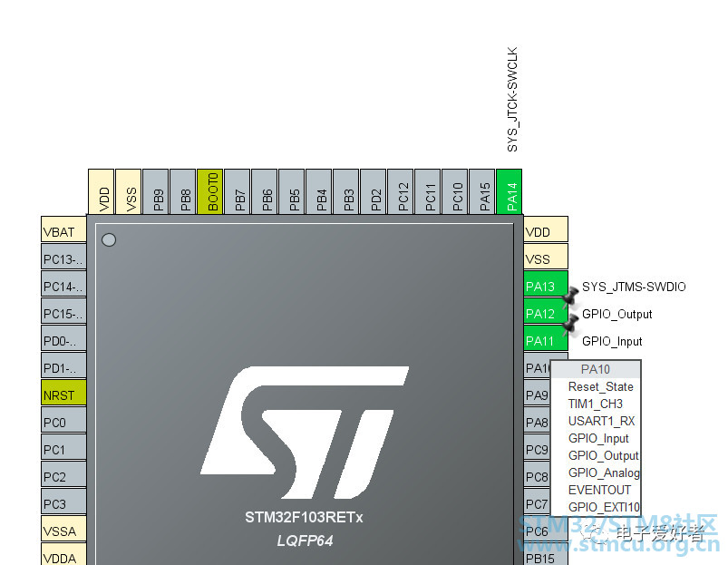Select the PB3 pin
The width and height of the screenshot is (728, 565).
pyautogui.click(x=346, y=191)
